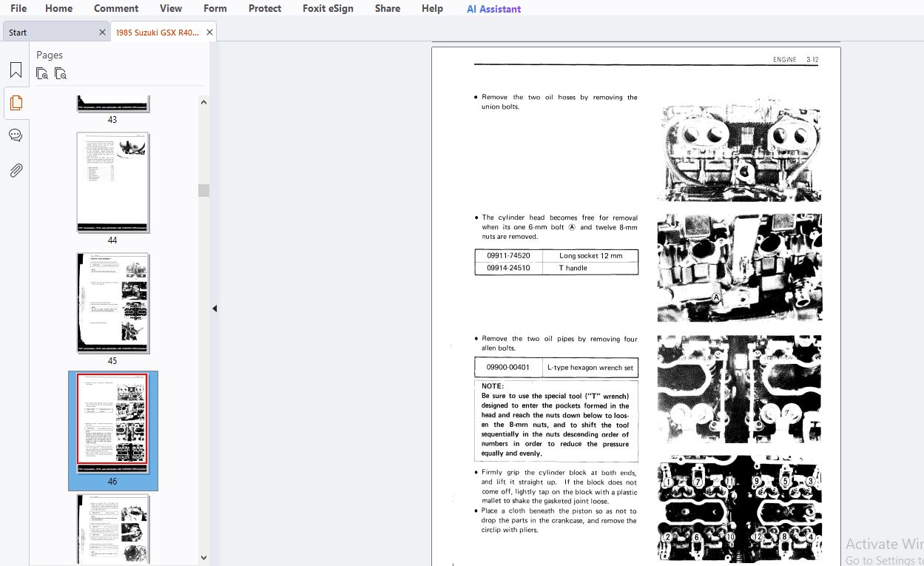Click the page label number 44

pyautogui.click(x=112, y=240)
